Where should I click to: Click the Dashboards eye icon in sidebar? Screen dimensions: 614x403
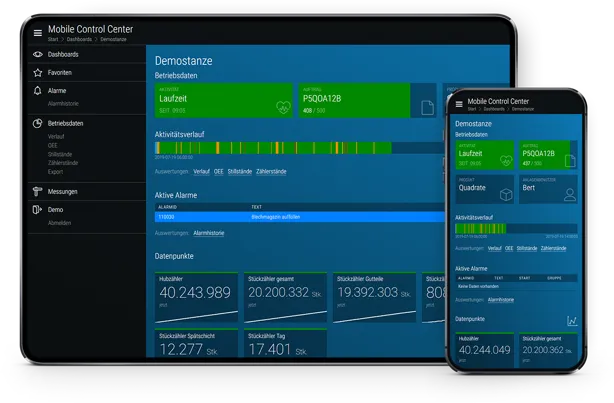coord(38,54)
